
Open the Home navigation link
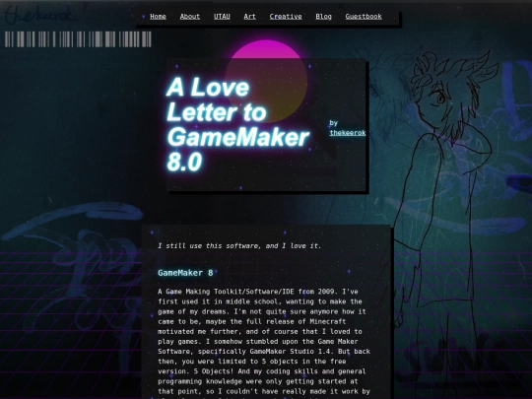158,17
